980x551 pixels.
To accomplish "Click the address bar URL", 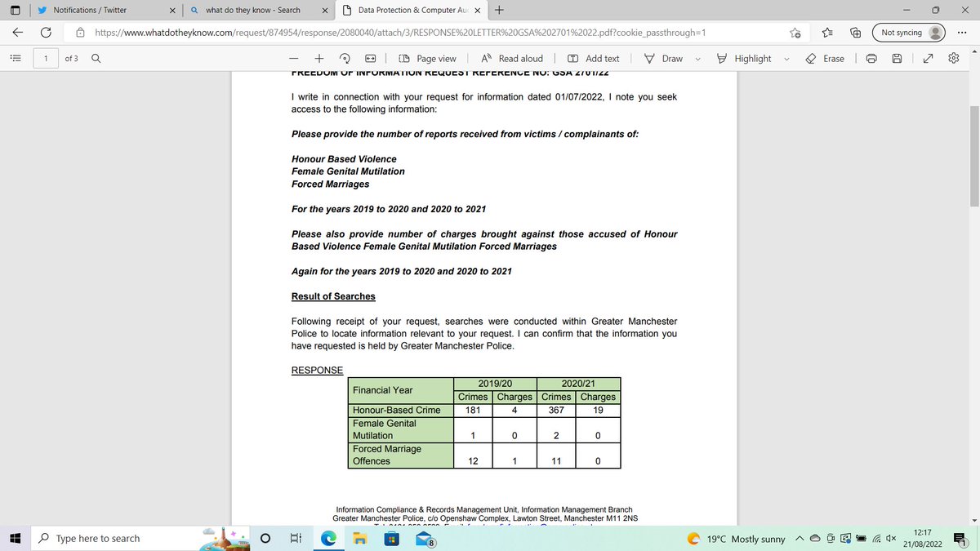I will coord(400,33).
